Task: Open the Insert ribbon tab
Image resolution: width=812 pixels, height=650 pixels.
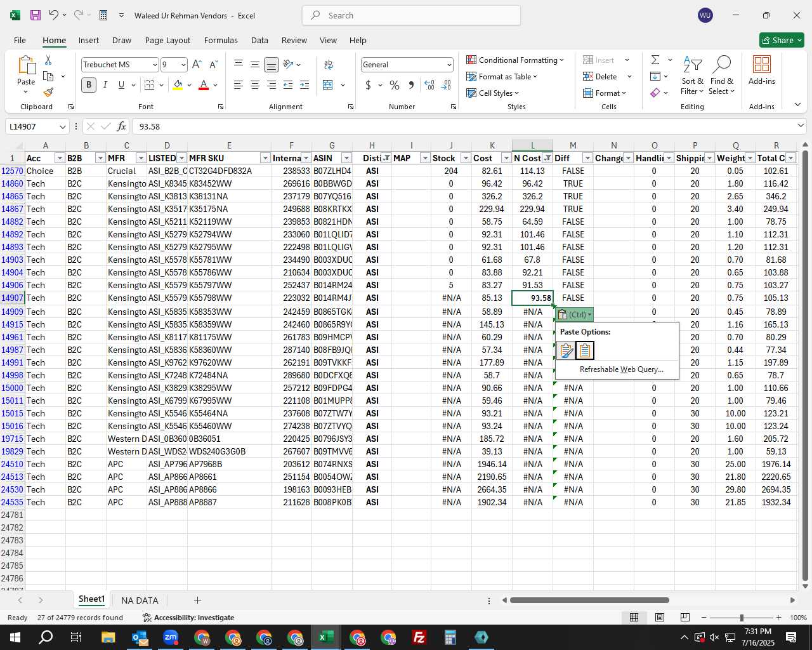Action: coord(89,40)
